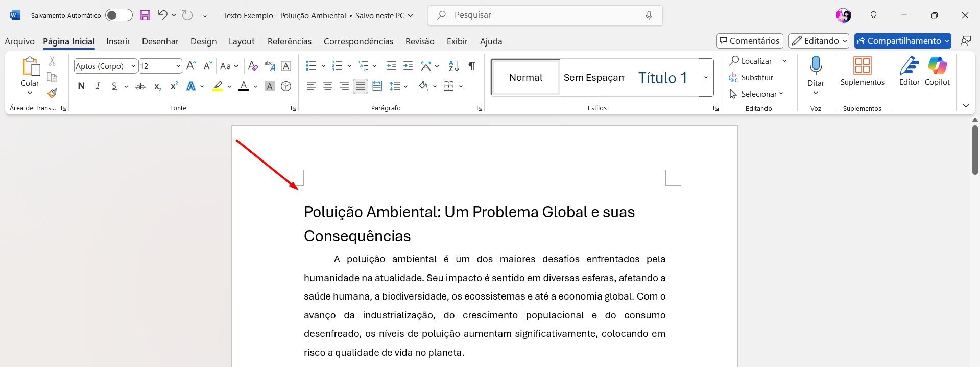
Task: Sort paragraphs A to Z
Action: pyautogui.click(x=453, y=65)
